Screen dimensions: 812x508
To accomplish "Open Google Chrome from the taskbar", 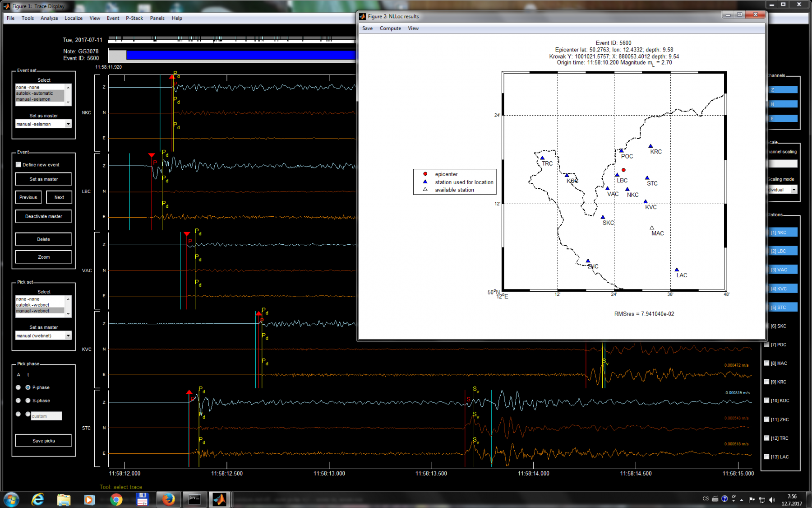I will (116, 499).
